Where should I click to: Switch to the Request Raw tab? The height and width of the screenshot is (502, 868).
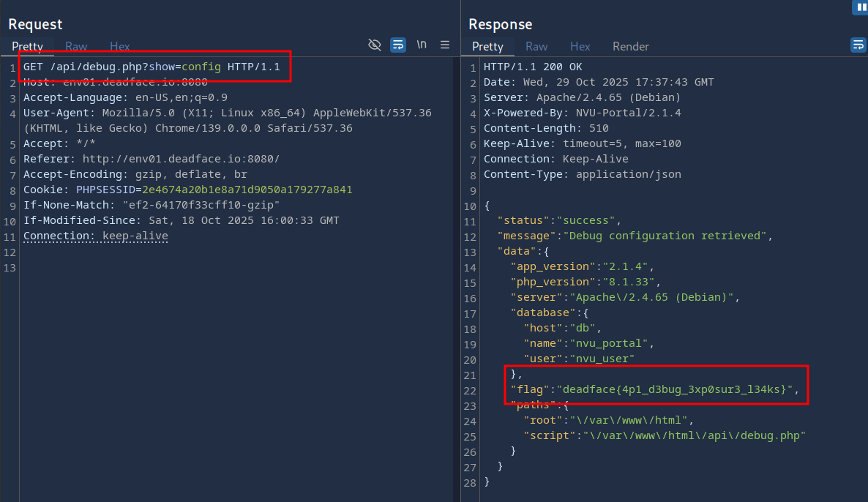(76, 46)
